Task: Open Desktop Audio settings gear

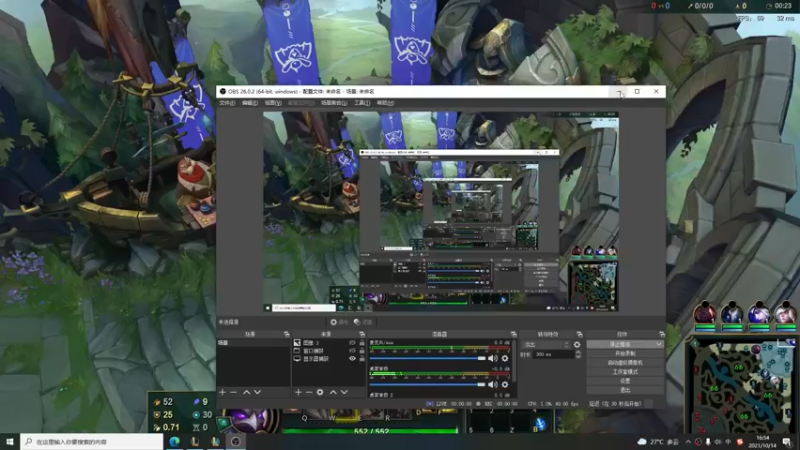Action: click(505, 385)
